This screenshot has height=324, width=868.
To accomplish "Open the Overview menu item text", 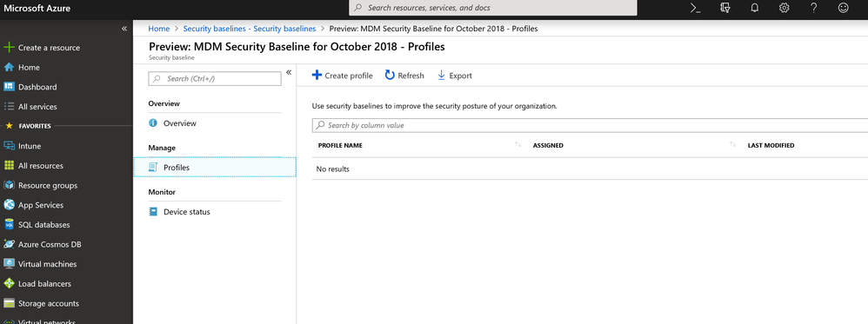I will tap(180, 123).
